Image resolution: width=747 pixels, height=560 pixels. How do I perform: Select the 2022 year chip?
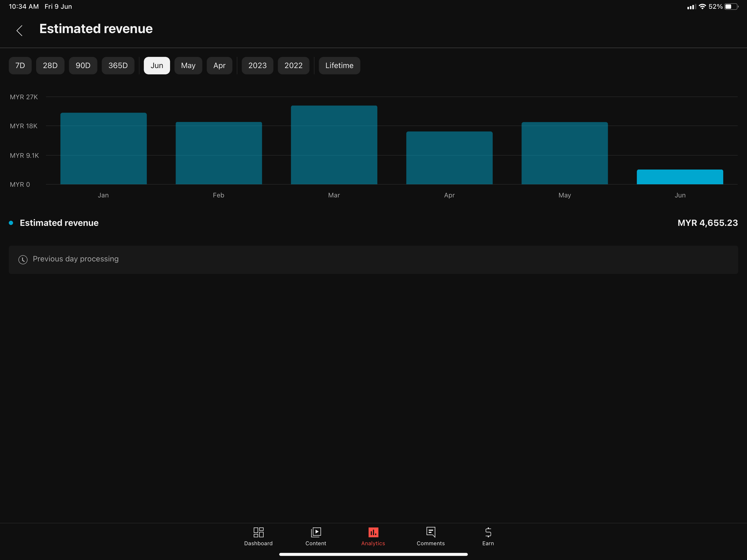[293, 66]
